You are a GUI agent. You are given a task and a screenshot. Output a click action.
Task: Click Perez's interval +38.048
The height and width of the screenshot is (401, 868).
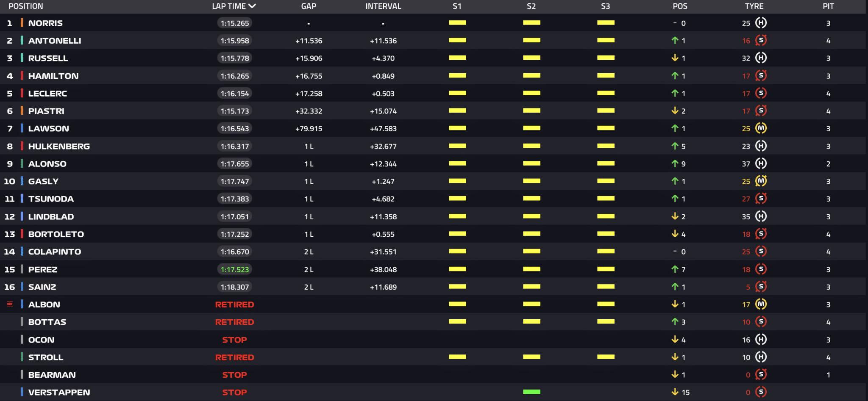pos(383,270)
